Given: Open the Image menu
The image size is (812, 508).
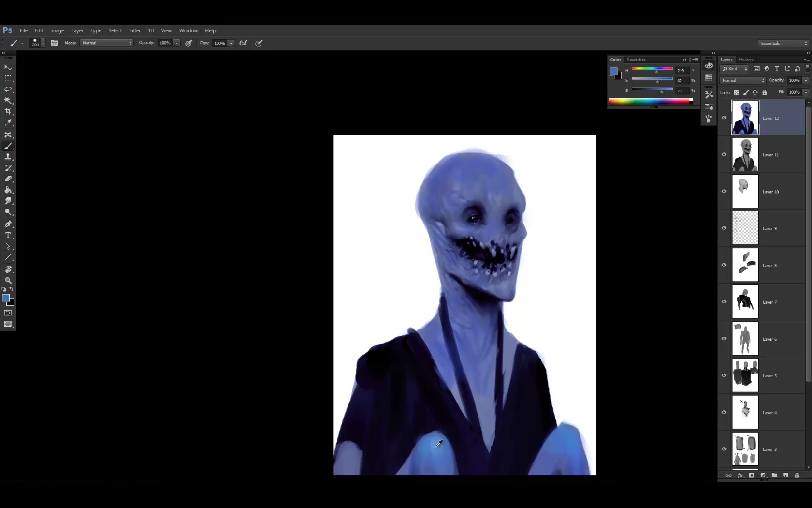Looking at the screenshot, I should (x=57, y=30).
